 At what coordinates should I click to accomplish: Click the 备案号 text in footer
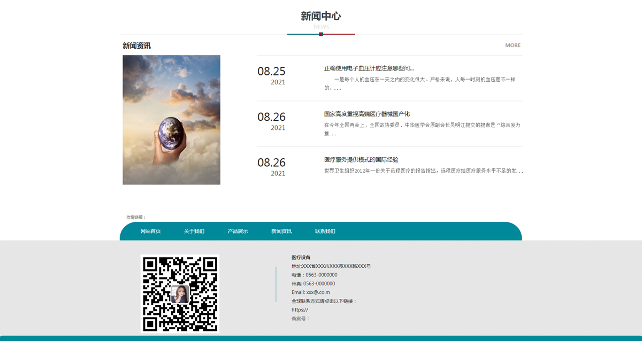300,319
